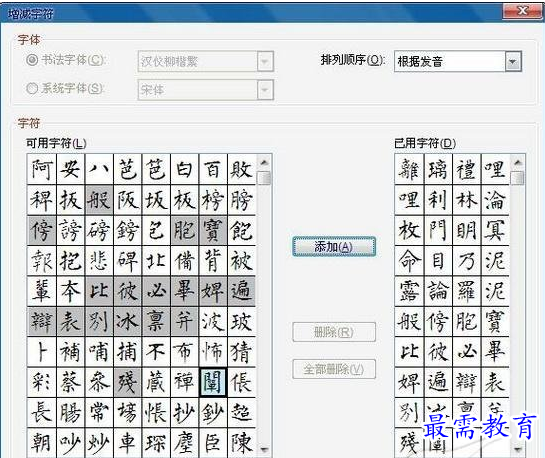545x458 pixels.
Task: Click the 已用字符 list scrollbar thumb
Action: [x=518, y=177]
